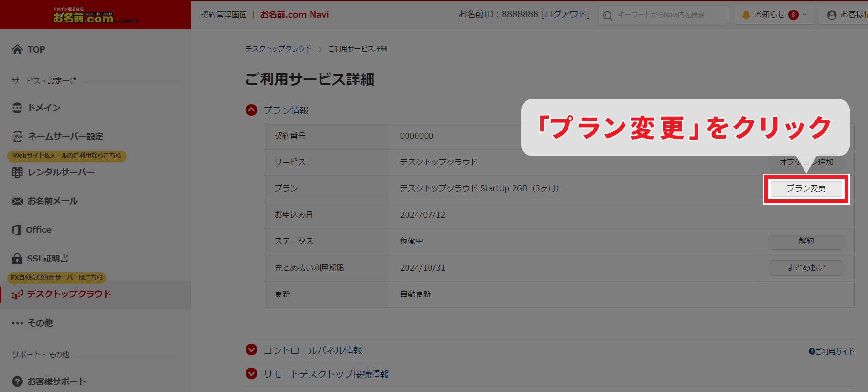Click お名前.com Navi header title
868x392 pixels.
coord(294,15)
